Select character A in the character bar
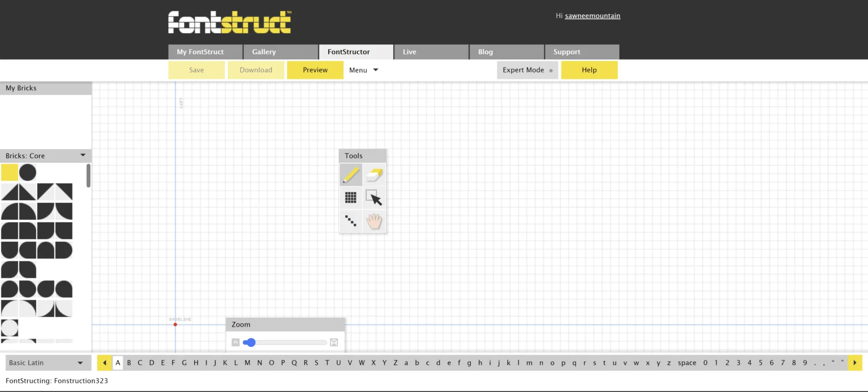This screenshot has width=868, height=392. pyautogui.click(x=118, y=363)
